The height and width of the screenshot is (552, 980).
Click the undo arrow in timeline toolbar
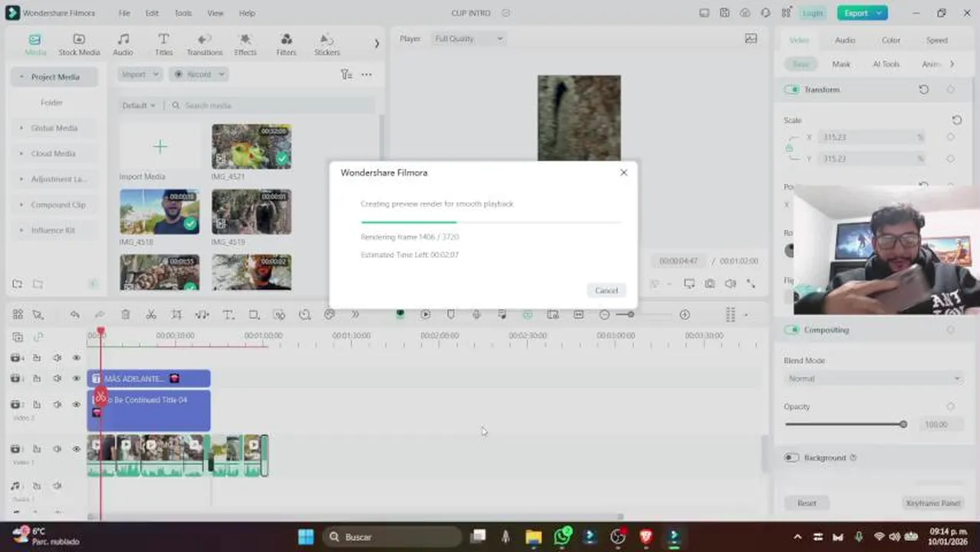coord(74,314)
